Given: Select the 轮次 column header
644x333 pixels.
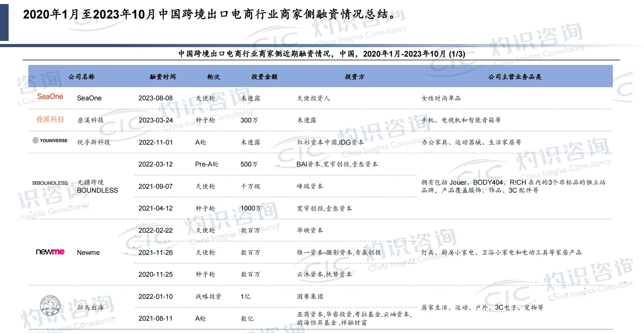Looking at the screenshot, I should [x=213, y=77].
